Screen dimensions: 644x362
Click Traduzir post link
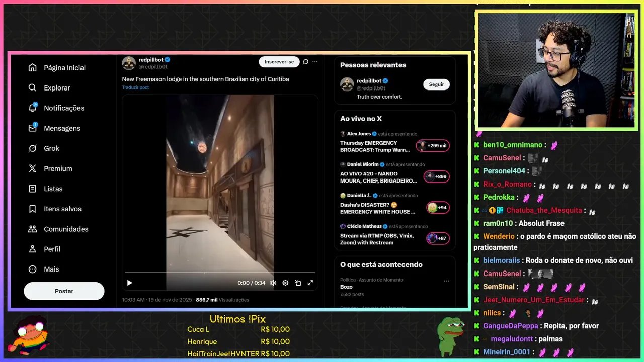(x=135, y=87)
